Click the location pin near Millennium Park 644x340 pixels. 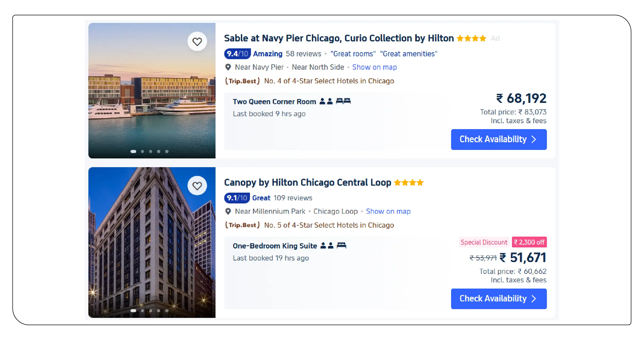228,211
